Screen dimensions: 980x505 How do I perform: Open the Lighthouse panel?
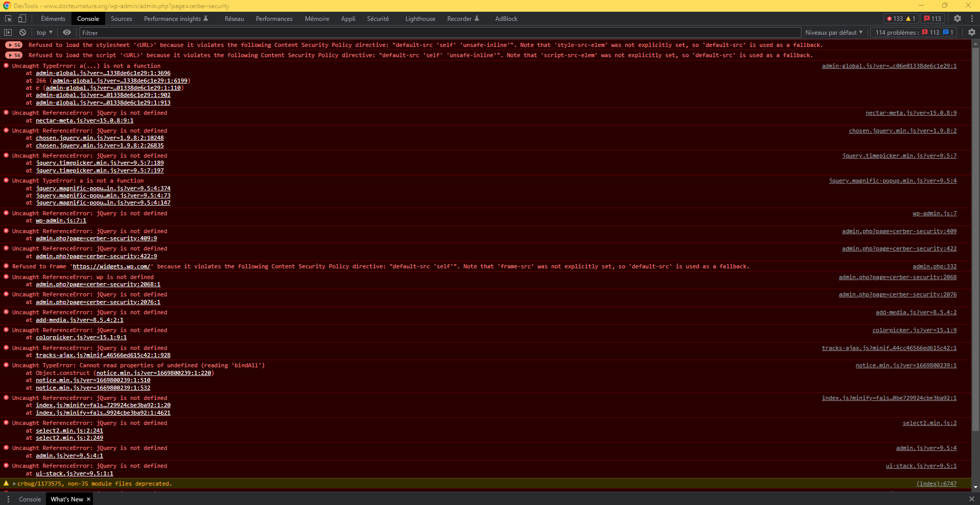pos(420,18)
